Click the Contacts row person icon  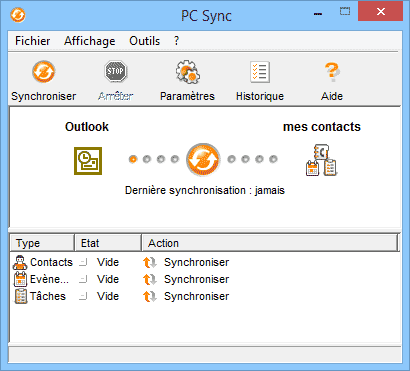[20, 262]
